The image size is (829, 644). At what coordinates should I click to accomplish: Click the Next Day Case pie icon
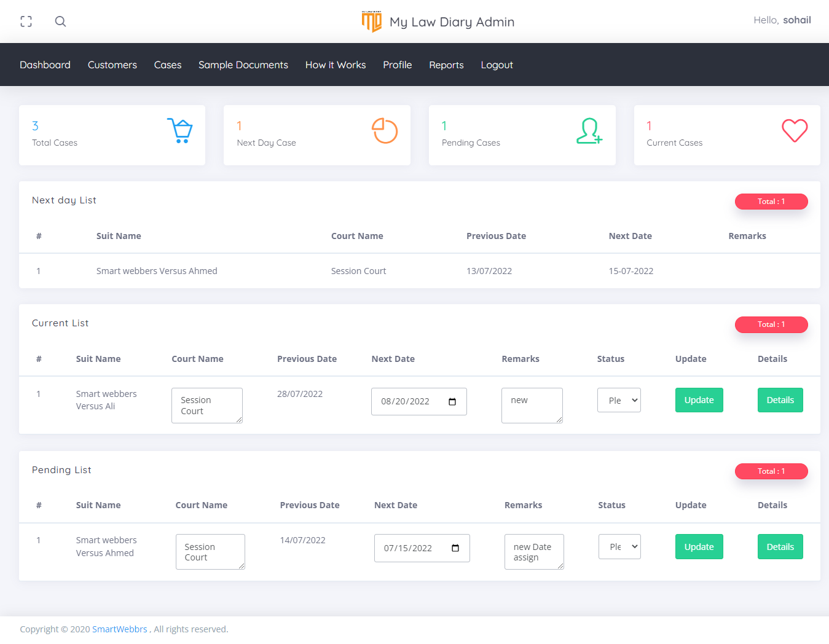click(x=385, y=131)
